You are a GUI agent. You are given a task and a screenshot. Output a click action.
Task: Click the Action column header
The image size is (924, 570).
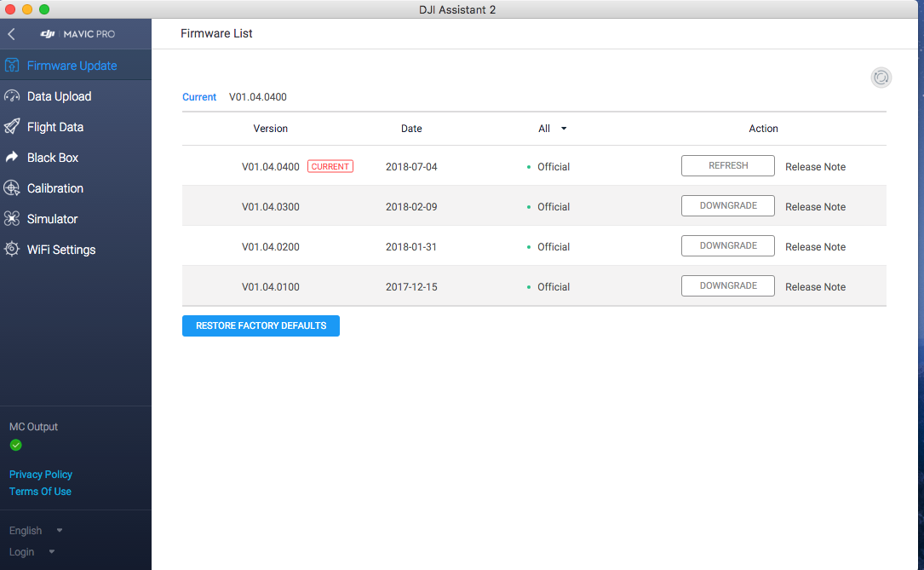coord(763,129)
